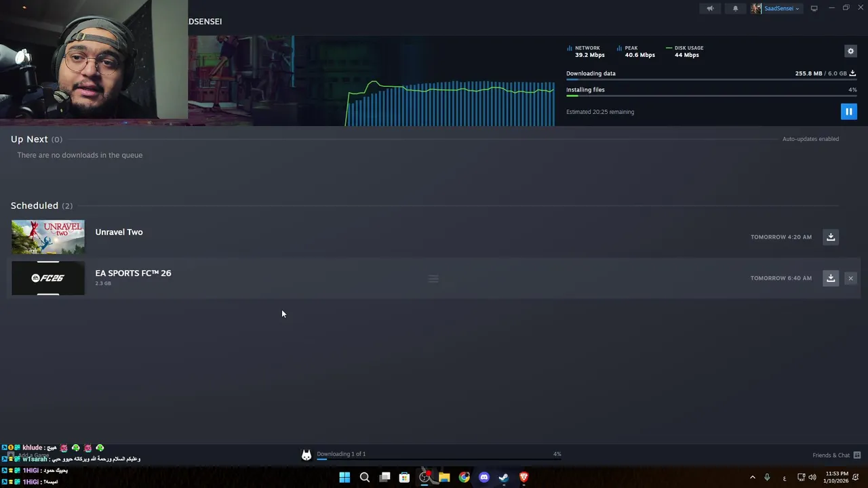The width and height of the screenshot is (868, 488).
Task: Click the Friends & Chat window icon
Action: point(856,455)
